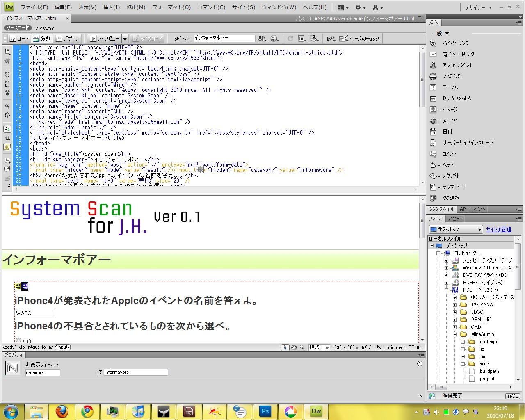The width and height of the screenshot is (525, 420).
Task: Choose the Select arrow tool in status bar
Action: [x=285, y=347]
